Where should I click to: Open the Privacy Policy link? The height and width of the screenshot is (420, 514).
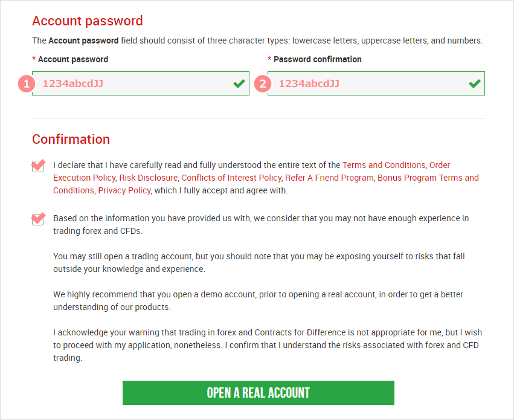(124, 190)
